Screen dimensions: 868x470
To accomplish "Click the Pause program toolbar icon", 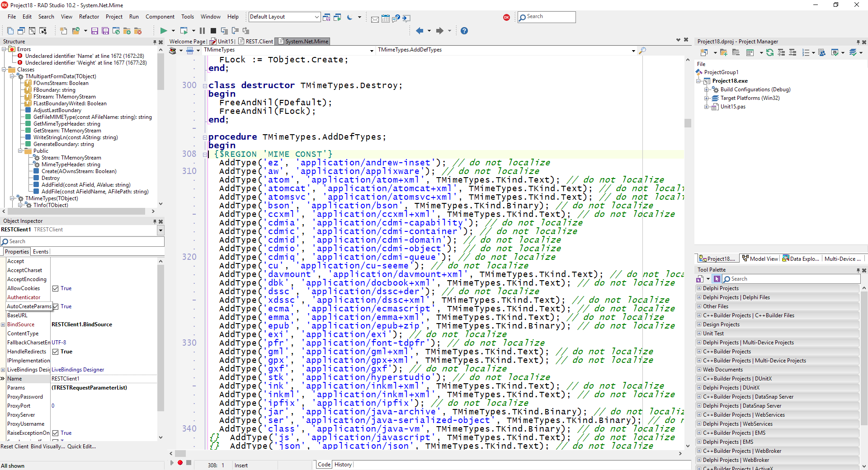I will pyautogui.click(x=202, y=31).
